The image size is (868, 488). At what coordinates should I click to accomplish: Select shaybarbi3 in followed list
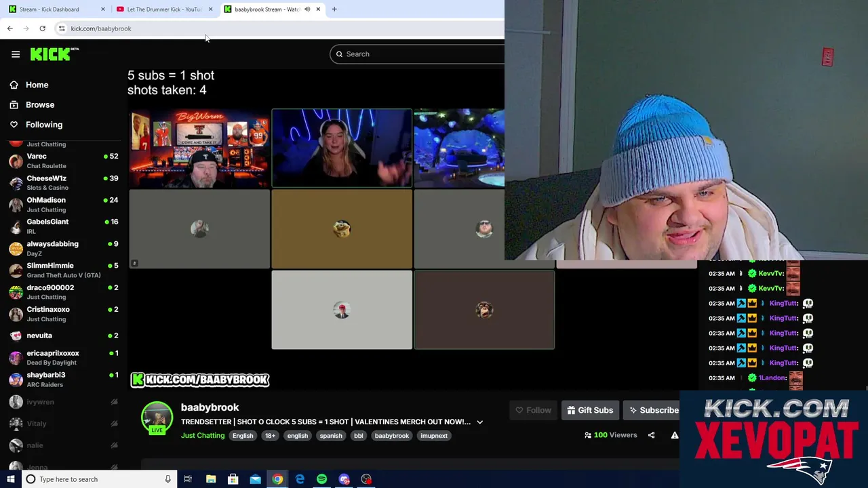64,380
